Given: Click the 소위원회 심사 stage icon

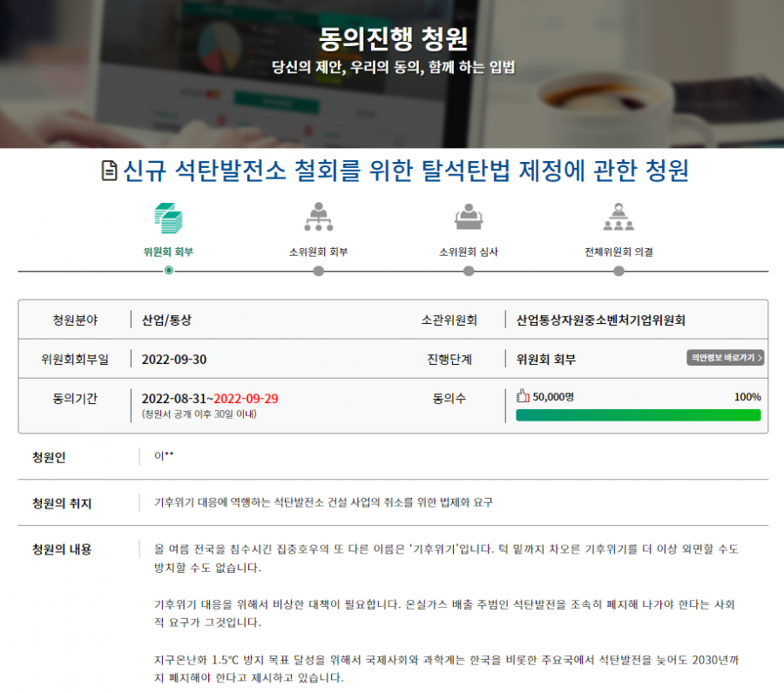Looking at the screenshot, I should [x=469, y=217].
